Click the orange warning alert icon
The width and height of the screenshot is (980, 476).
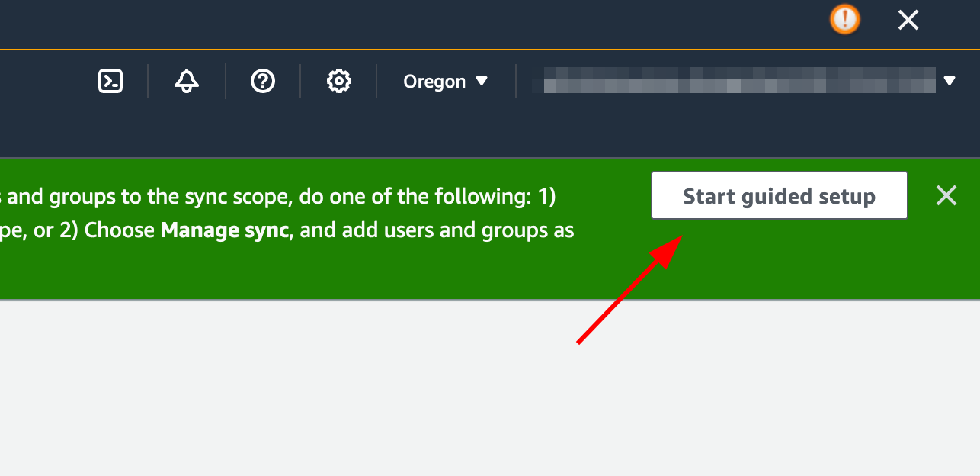pyautogui.click(x=844, y=20)
